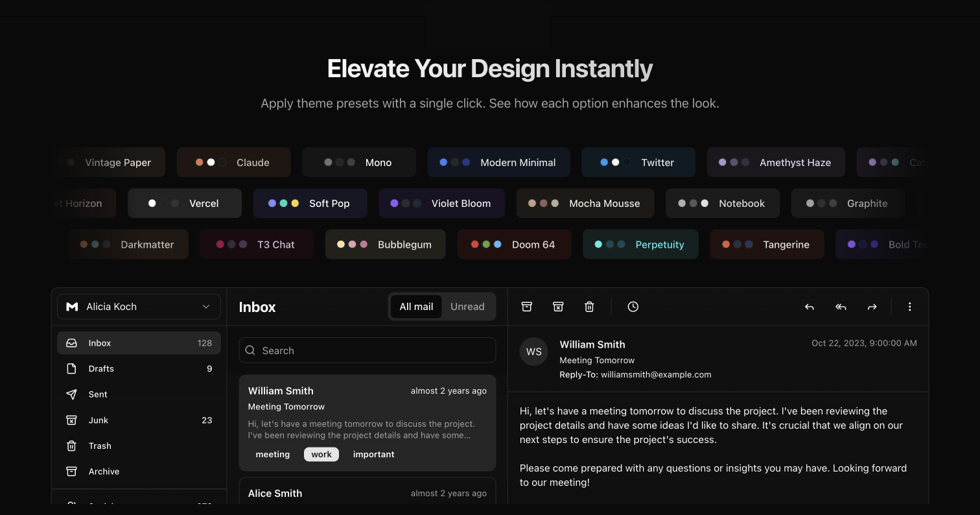Image resolution: width=980 pixels, height=515 pixels.
Task: Enable the Claude theme preset
Action: 233,162
